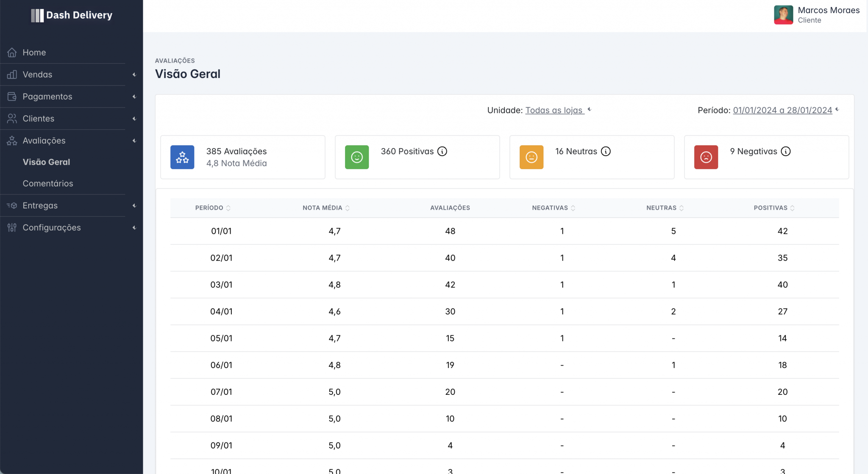Select the Visão Geral menu item
This screenshot has height=474, width=868.
tap(46, 162)
